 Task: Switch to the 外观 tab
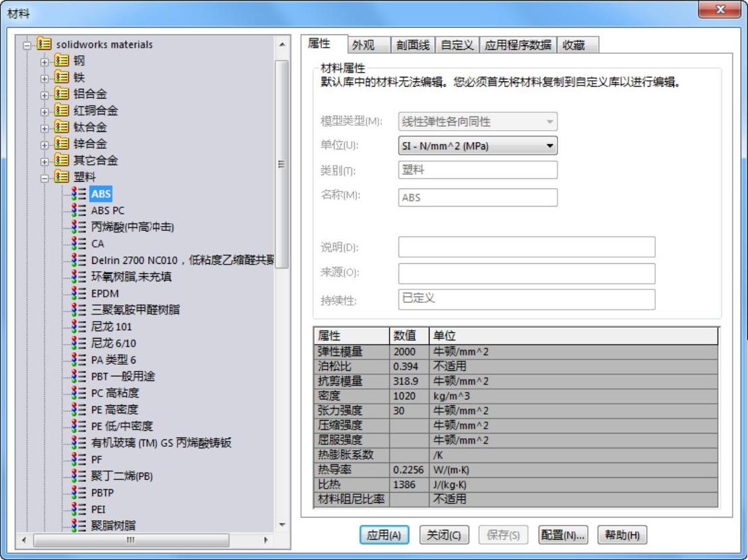(x=369, y=45)
